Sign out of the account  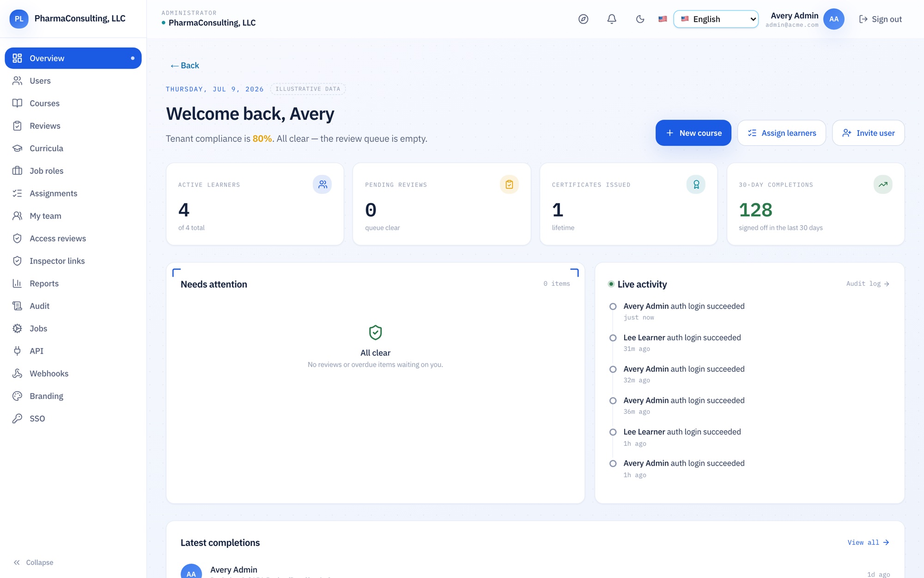pyautogui.click(x=880, y=19)
